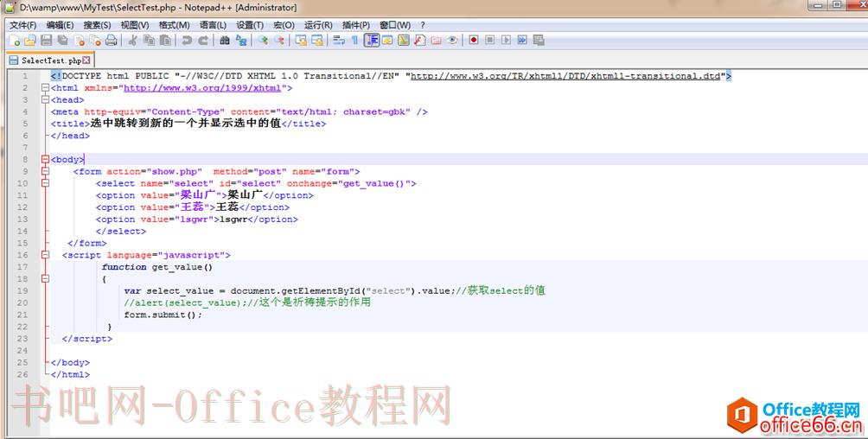Click the Paste toolbar icon
Image resolution: width=868 pixels, height=439 pixels.
[165, 40]
